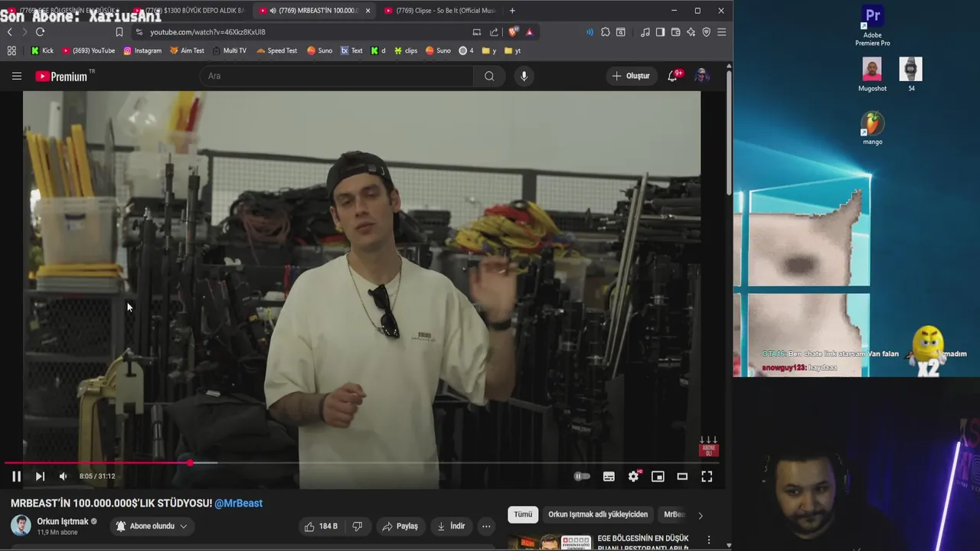The image size is (980, 551).
Task: Open the Kick bookmark
Action: point(42,51)
